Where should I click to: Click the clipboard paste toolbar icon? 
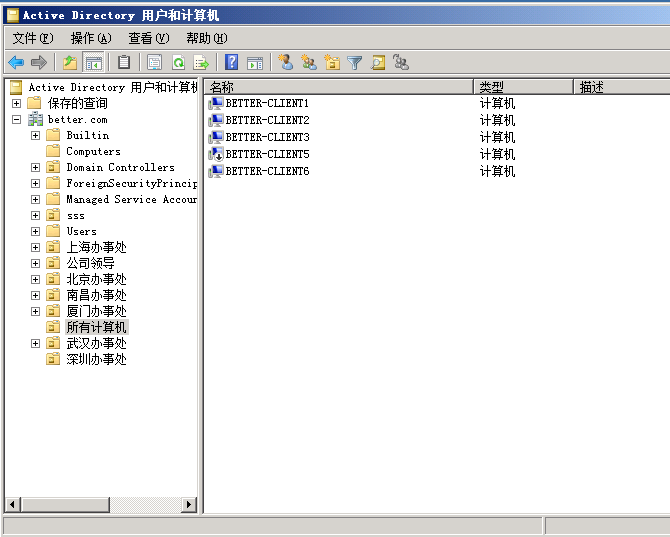(x=124, y=63)
